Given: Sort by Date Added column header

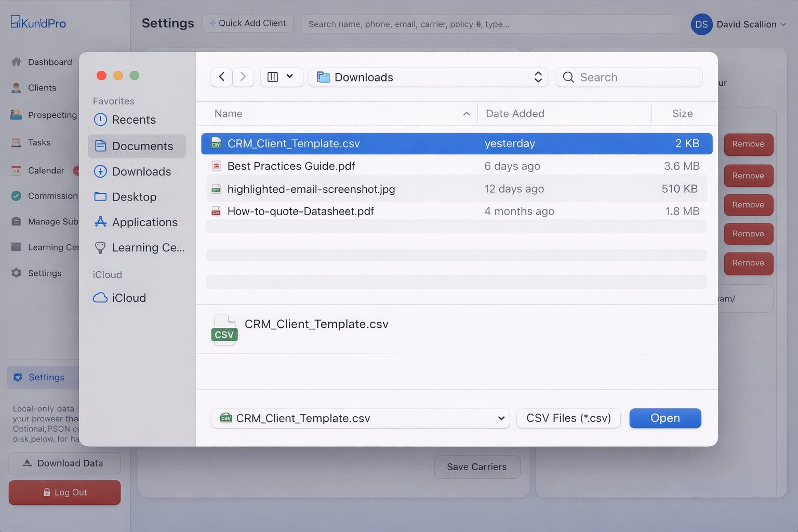Looking at the screenshot, I should (x=514, y=114).
